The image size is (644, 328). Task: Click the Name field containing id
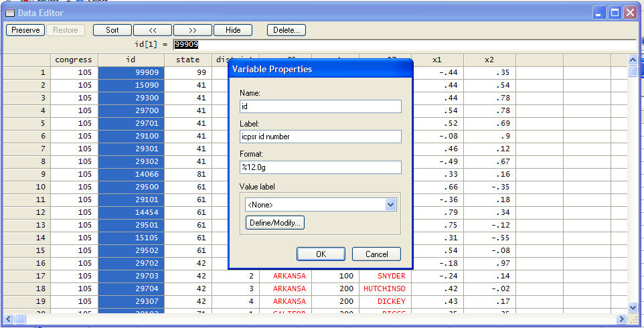(x=320, y=106)
